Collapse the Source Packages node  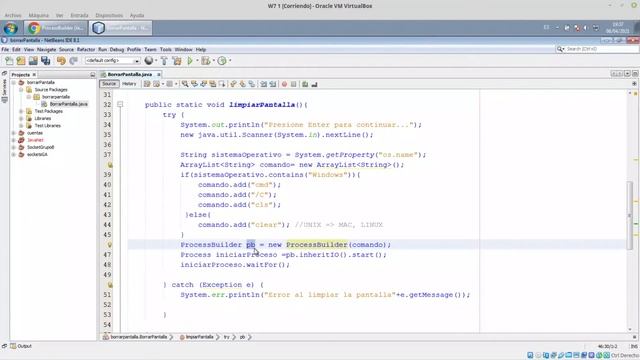point(21,90)
